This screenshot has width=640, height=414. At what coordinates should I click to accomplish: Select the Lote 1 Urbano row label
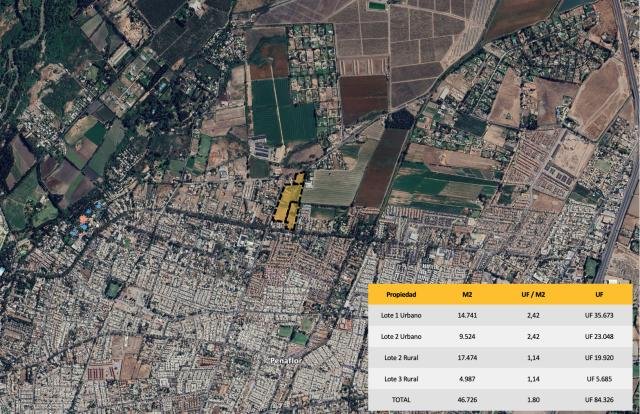point(400,316)
